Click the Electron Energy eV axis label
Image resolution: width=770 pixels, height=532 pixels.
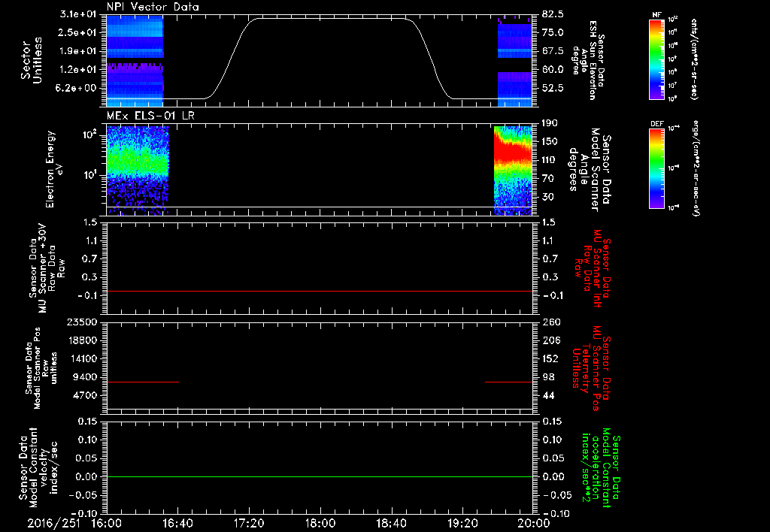(x=54, y=169)
